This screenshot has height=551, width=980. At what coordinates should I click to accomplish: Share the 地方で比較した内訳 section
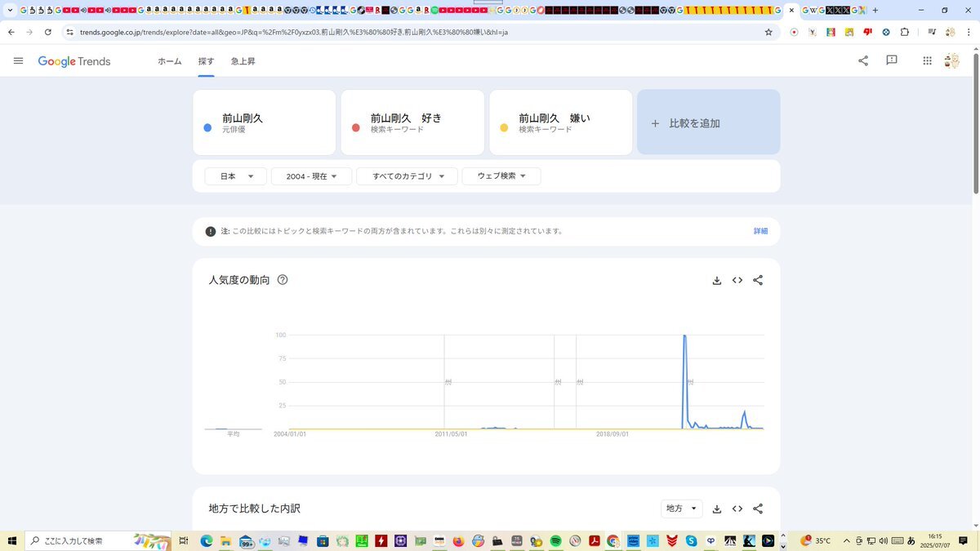pos(758,509)
